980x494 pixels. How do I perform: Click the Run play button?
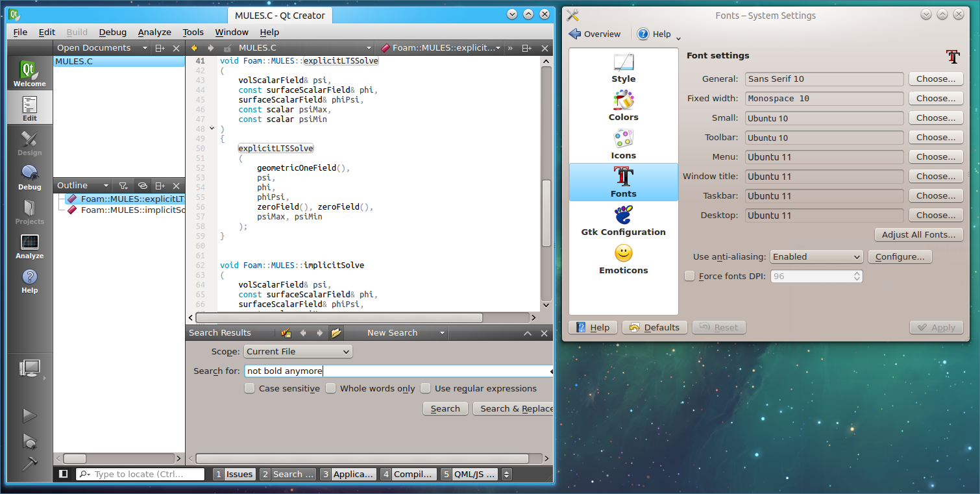tap(30, 415)
